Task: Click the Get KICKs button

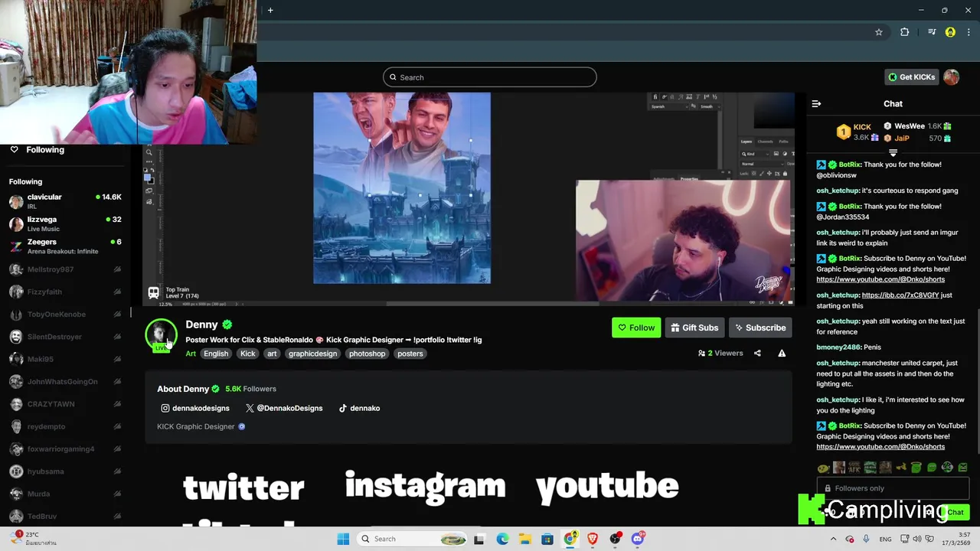Action: tap(911, 77)
